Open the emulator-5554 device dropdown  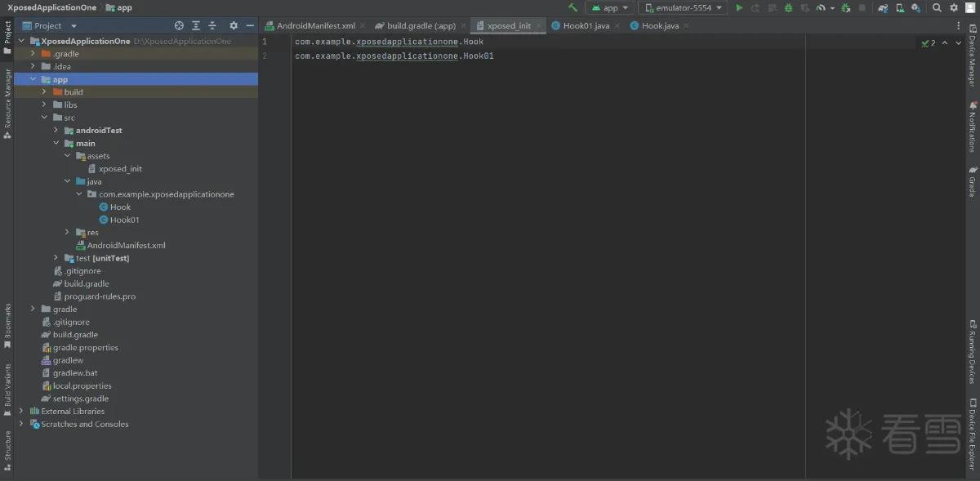683,7
